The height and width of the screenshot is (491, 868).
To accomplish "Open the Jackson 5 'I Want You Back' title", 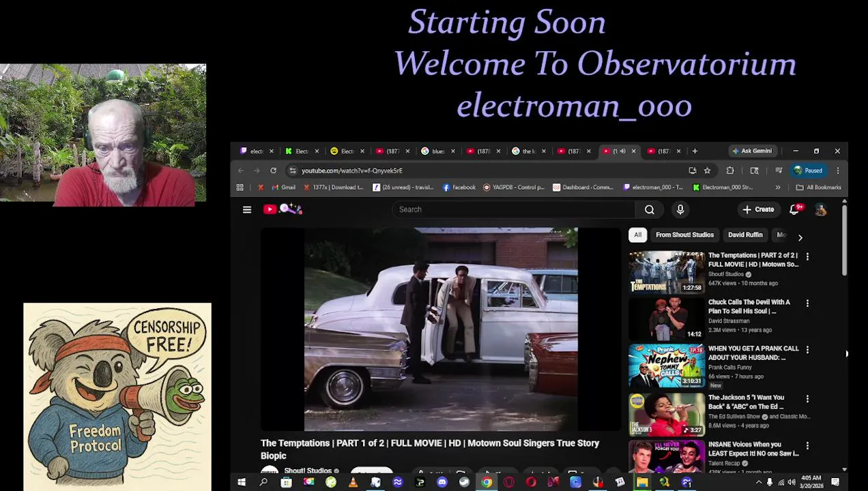I will pyautogui.click(x=746, y=402).
